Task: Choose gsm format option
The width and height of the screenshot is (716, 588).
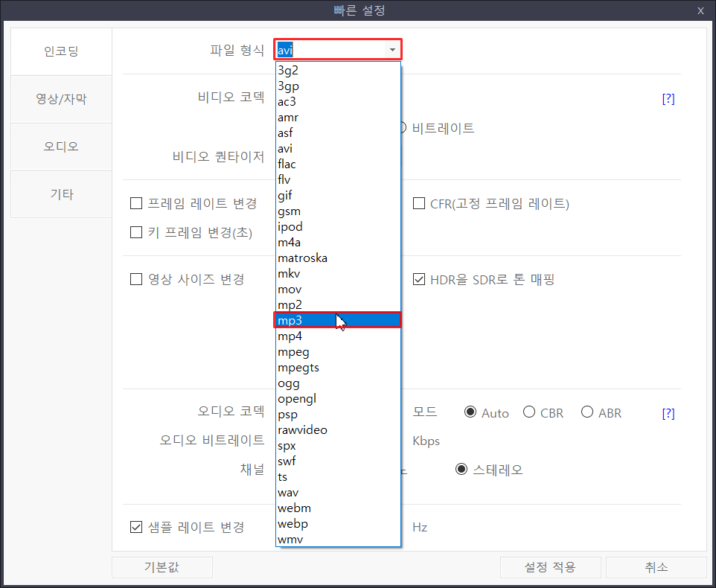Action: [x=338, y=211]
